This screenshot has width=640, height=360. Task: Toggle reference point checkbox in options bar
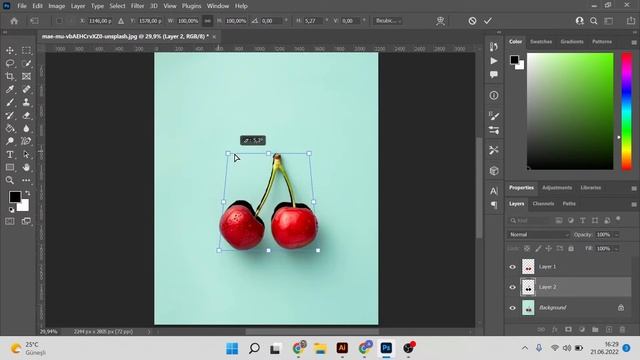(x=59, y=21)
